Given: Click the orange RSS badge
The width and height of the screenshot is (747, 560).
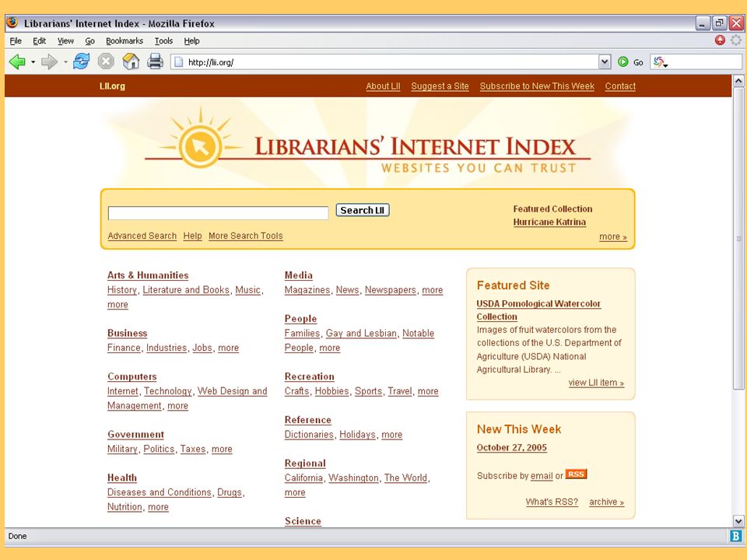Looking at the screenshot, I should coord(576,474).
